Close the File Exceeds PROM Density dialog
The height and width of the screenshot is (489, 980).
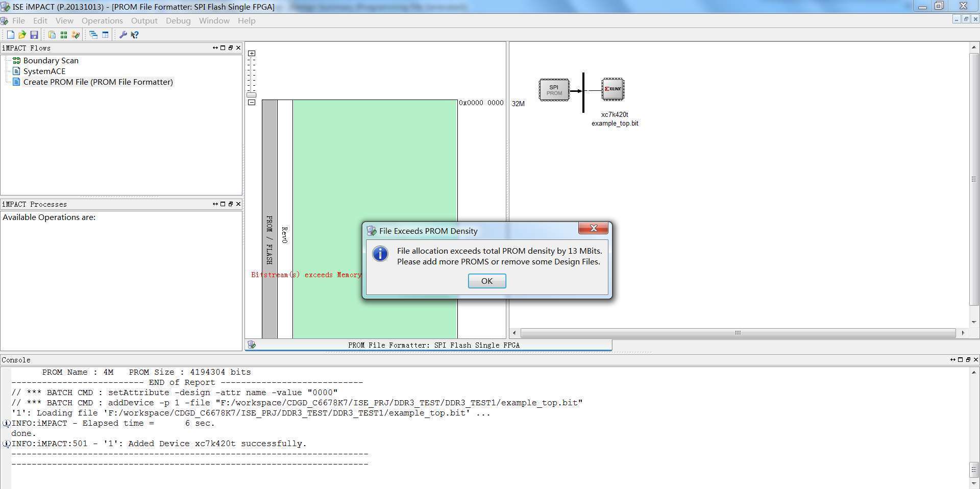tap(593, 228)
